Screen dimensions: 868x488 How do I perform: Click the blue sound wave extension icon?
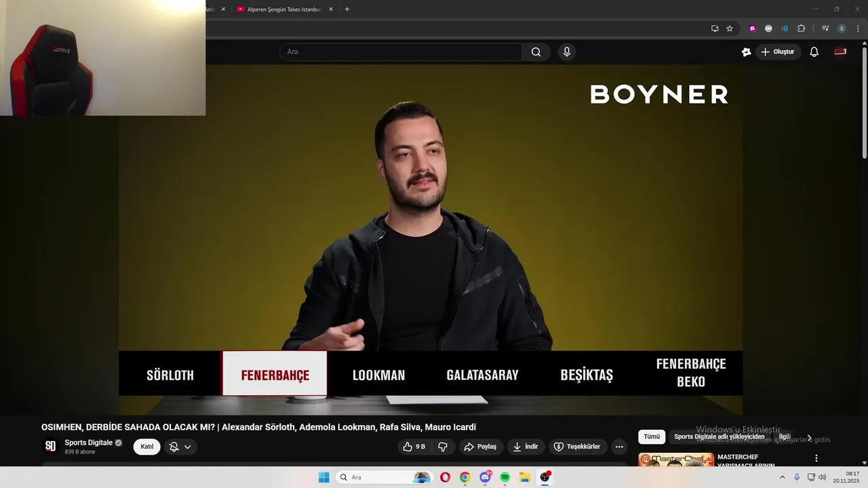pos(785,28)
